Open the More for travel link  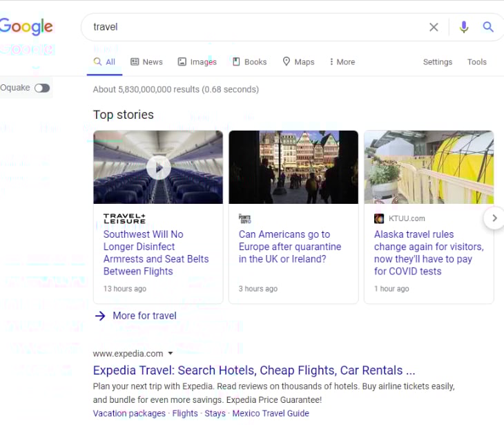[x=144, y=316]
